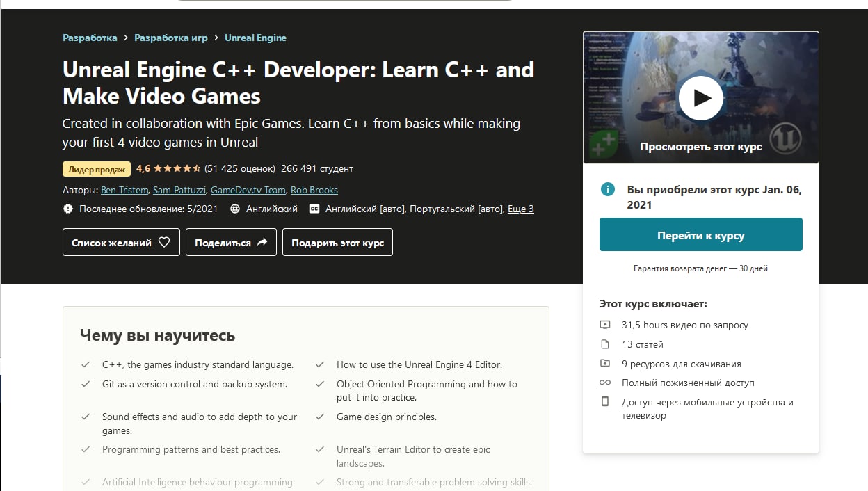This screenshot has height=491, width=868.
Task: Click '9 ресурсов для скачивания' text
Action: tap(682, 364)
